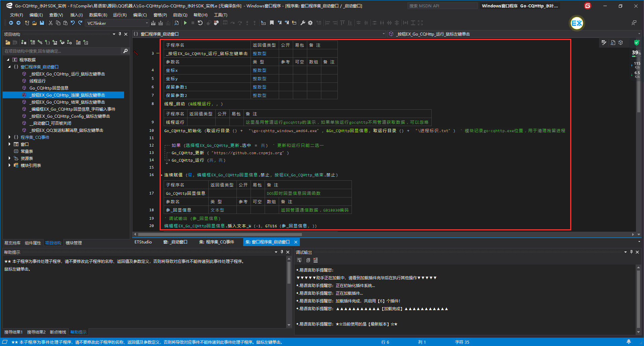Click the green shield check icon
Viewport: 644px width, 346px height.
tap(636, 43)
